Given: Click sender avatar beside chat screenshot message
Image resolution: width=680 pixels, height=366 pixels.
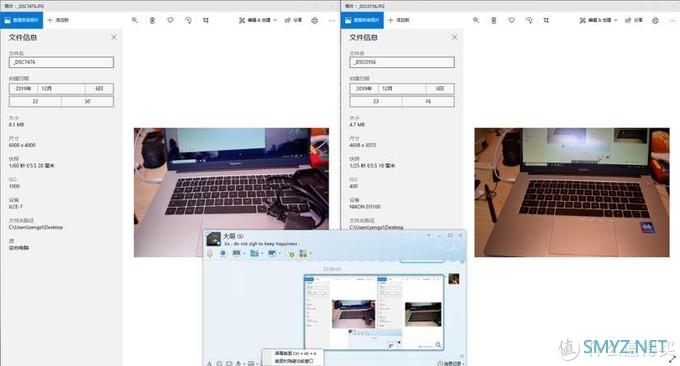Looking at the screenshot, I should [454, 279].
